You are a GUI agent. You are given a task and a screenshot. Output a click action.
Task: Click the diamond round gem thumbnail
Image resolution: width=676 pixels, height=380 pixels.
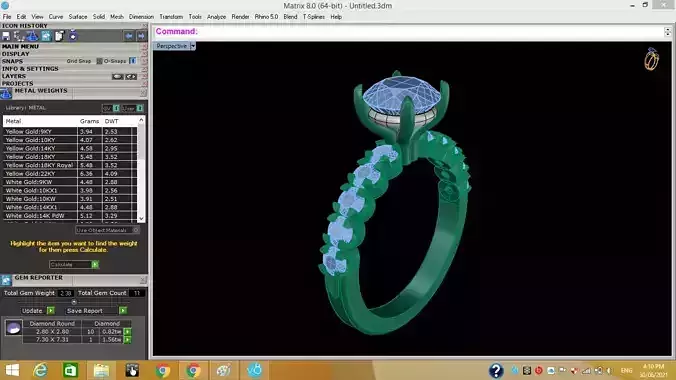coord(13,329)
